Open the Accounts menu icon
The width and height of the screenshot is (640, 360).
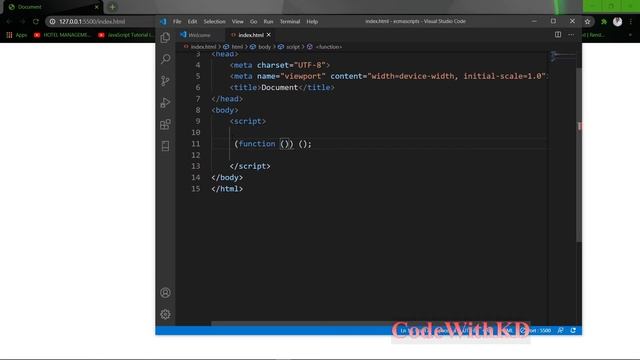point(165,293)
